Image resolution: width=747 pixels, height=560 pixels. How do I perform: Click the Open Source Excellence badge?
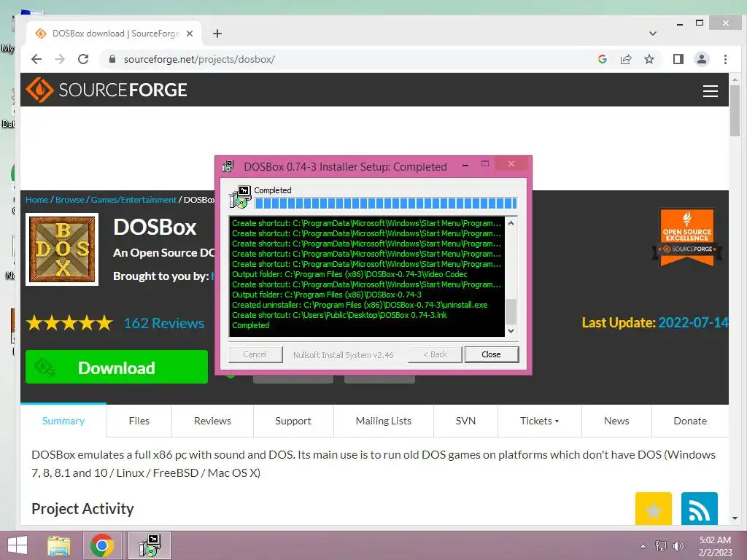pos(686,237)
